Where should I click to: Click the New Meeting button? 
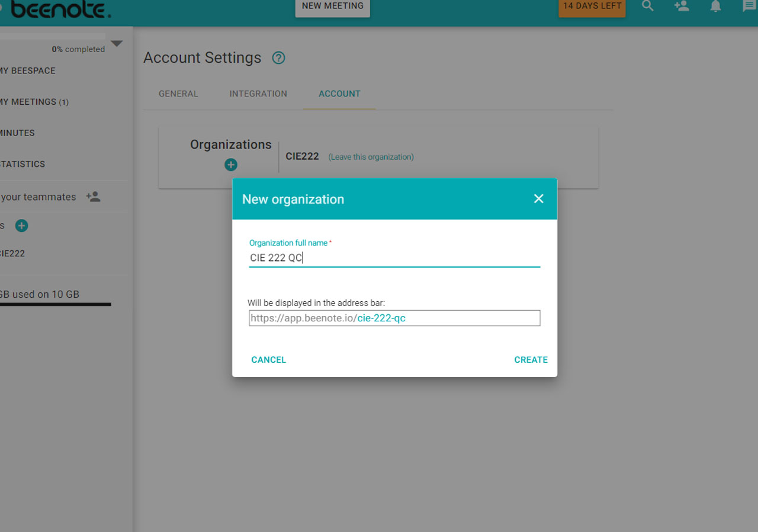tap(333, 7)
